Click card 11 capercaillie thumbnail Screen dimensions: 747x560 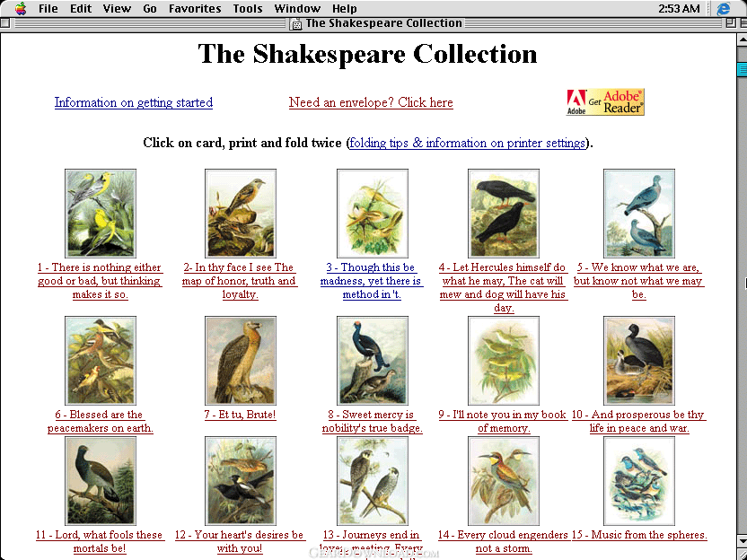click(x=101, y=481)
